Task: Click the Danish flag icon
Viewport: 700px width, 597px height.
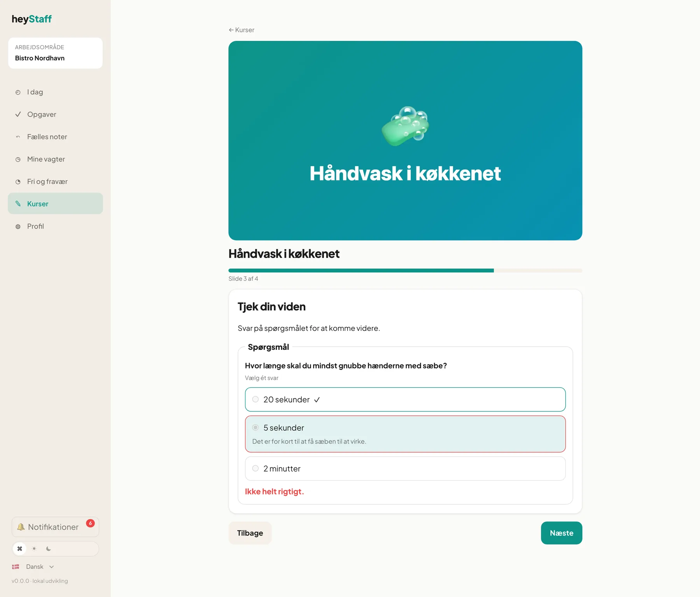Action: pos(16,567)
